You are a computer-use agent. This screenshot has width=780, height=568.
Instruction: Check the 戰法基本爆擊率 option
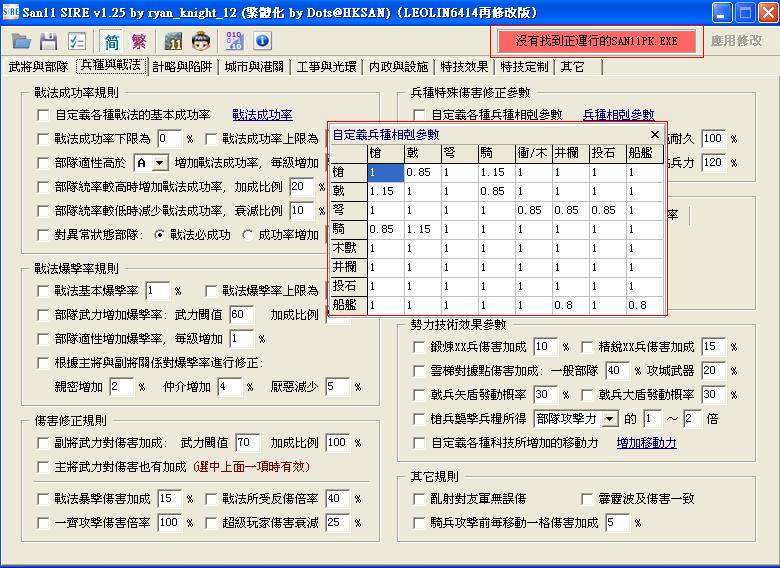(x=43, y=291)
